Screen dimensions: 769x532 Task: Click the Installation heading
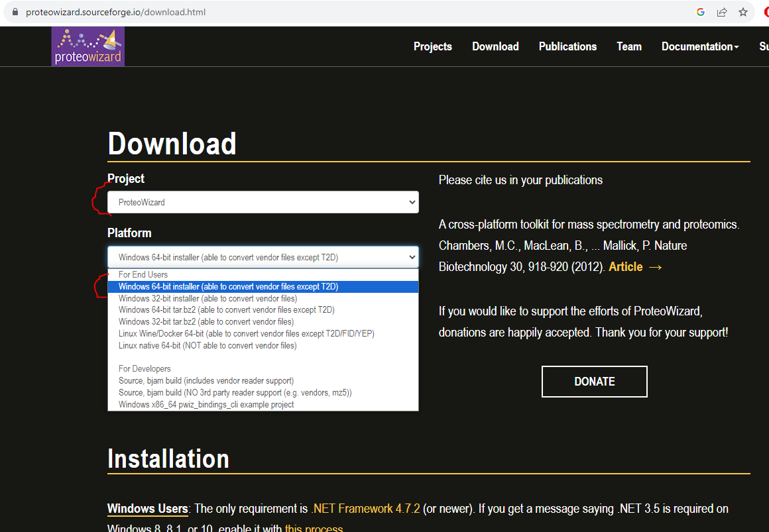click(x=168, y=458)
